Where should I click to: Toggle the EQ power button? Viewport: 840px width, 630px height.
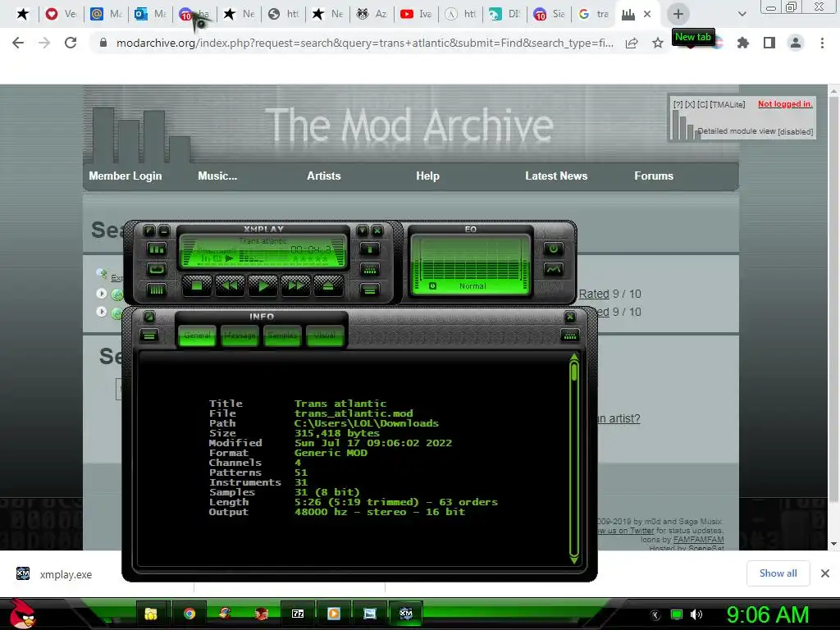click(554, 249)
